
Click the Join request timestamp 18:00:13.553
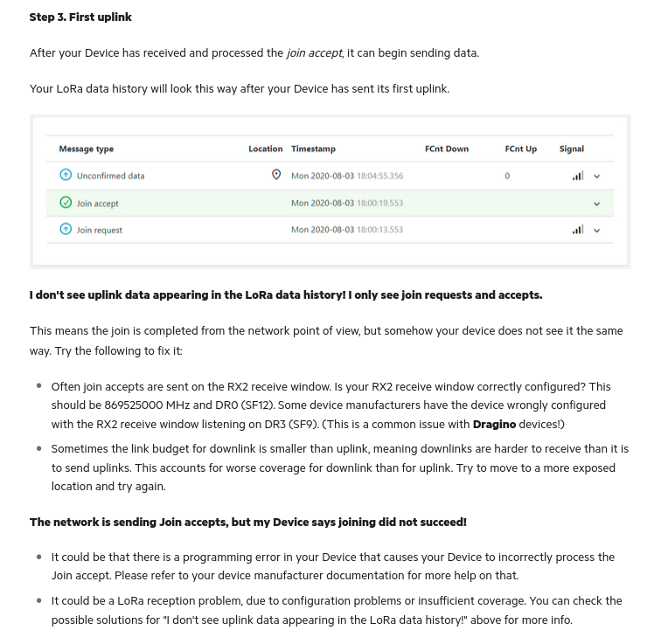[x=380, y=230]
